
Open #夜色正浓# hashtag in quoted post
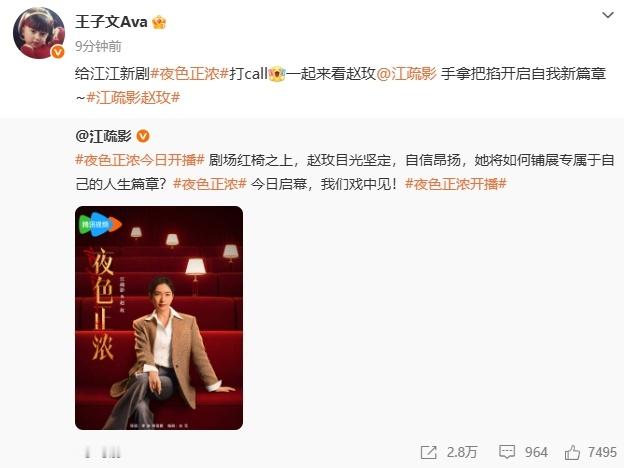coord(210,184)
